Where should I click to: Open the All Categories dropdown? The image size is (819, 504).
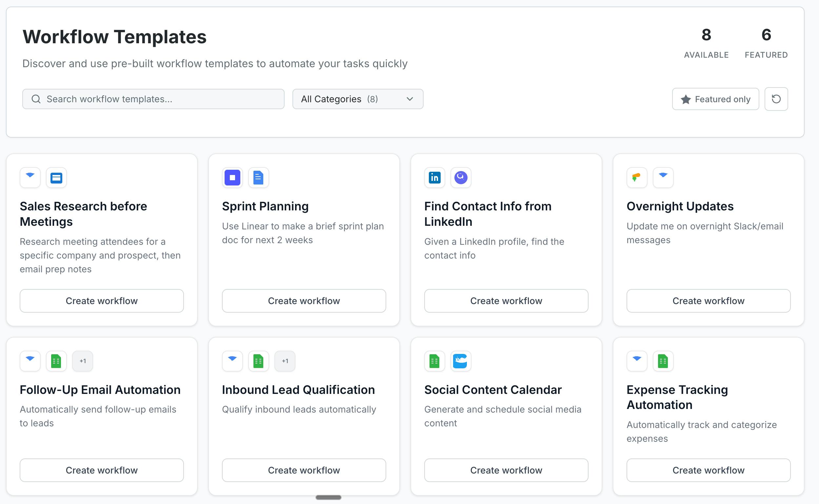coord(358,99)
